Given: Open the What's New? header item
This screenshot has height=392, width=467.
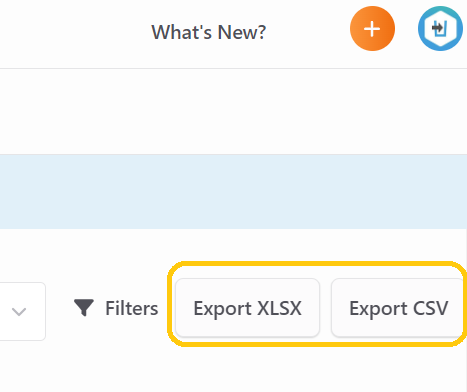Looking at the screenshot, I should [209, 32].
